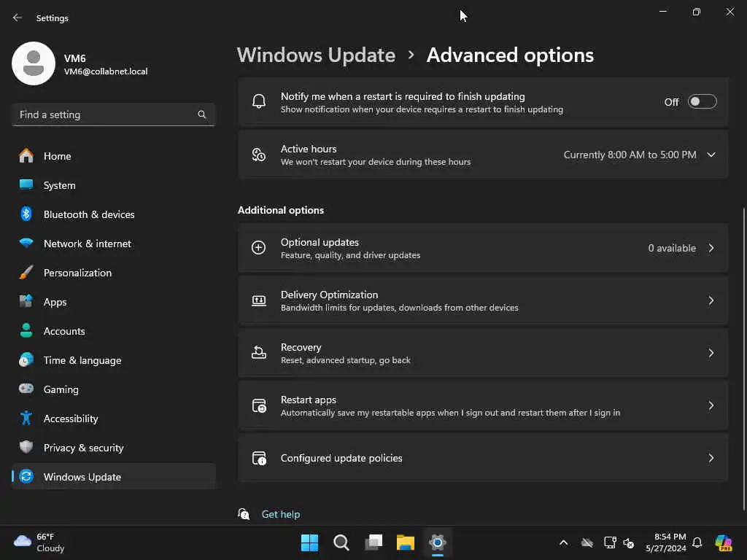Open Restart apps via right chevron
The height and width of the screenshot is (560, 747).
point(711,405)
